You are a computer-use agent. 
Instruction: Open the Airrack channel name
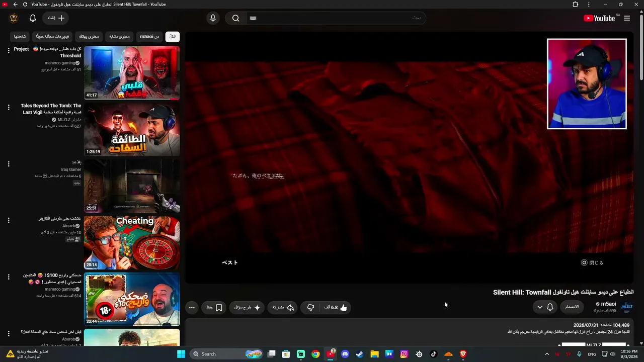[x=68, y=226]
